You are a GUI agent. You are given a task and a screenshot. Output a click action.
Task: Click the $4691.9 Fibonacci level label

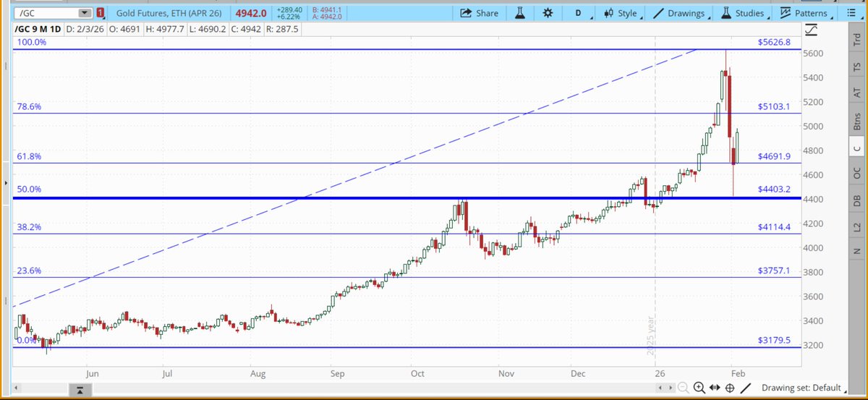coord(773,156)
